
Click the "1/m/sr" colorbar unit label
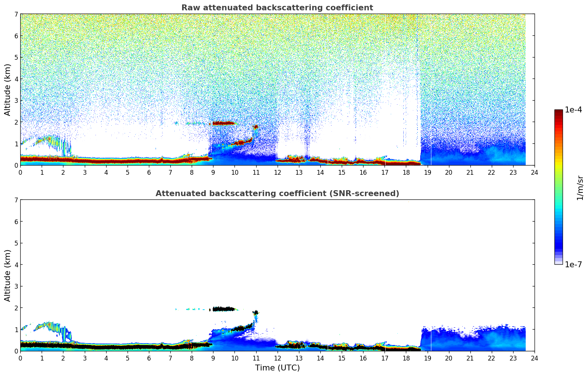coord(580,188)
